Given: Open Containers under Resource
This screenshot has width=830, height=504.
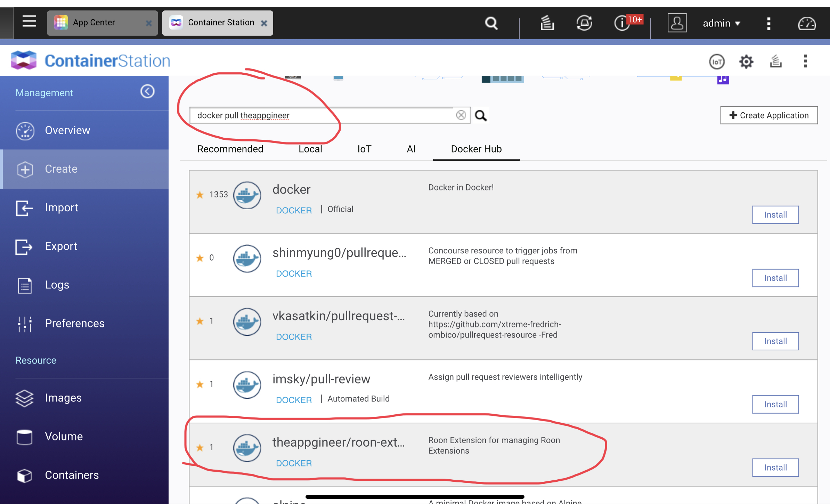Looking at the screenshot, I should click(x=84, y=475).
